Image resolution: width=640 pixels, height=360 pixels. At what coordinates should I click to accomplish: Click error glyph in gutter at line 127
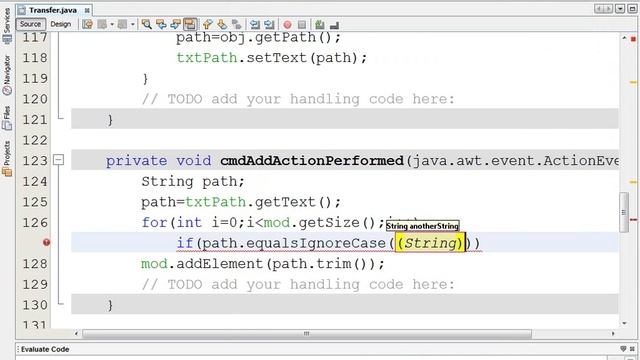point(47,242)
